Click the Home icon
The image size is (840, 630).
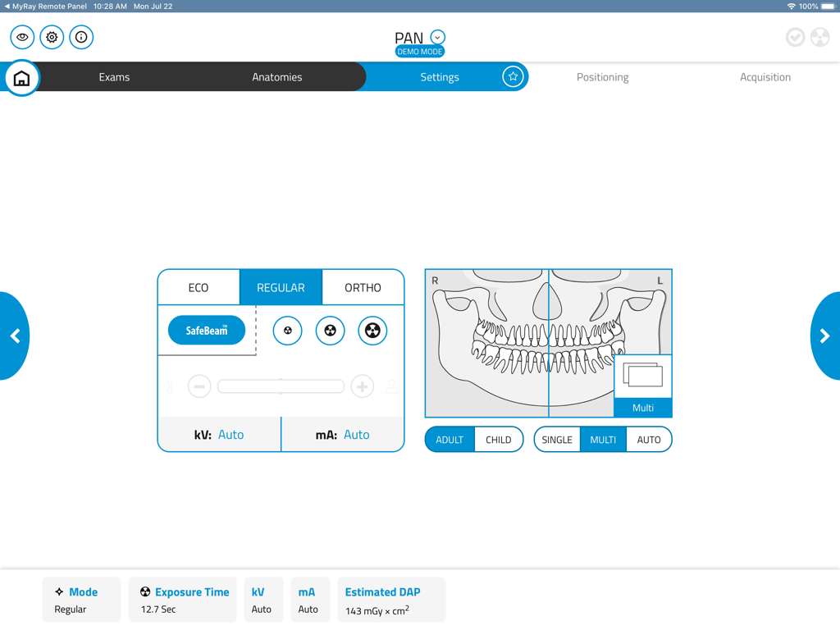tap(21, 76)
